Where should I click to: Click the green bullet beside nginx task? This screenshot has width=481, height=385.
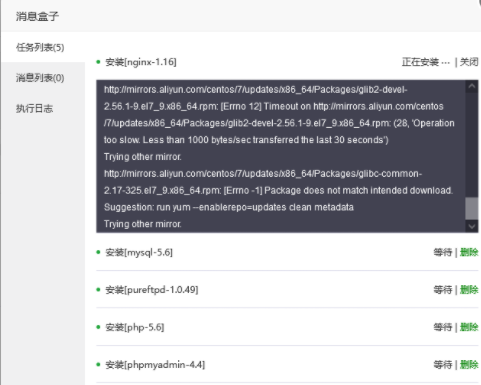coord(98,62)
